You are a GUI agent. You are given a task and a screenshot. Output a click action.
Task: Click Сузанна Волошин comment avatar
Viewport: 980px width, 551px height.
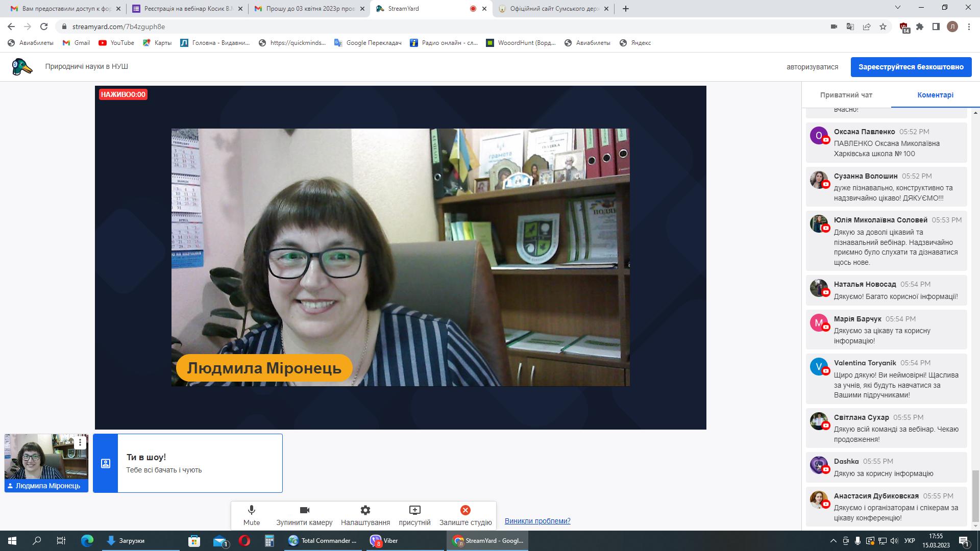pos(819,180)
